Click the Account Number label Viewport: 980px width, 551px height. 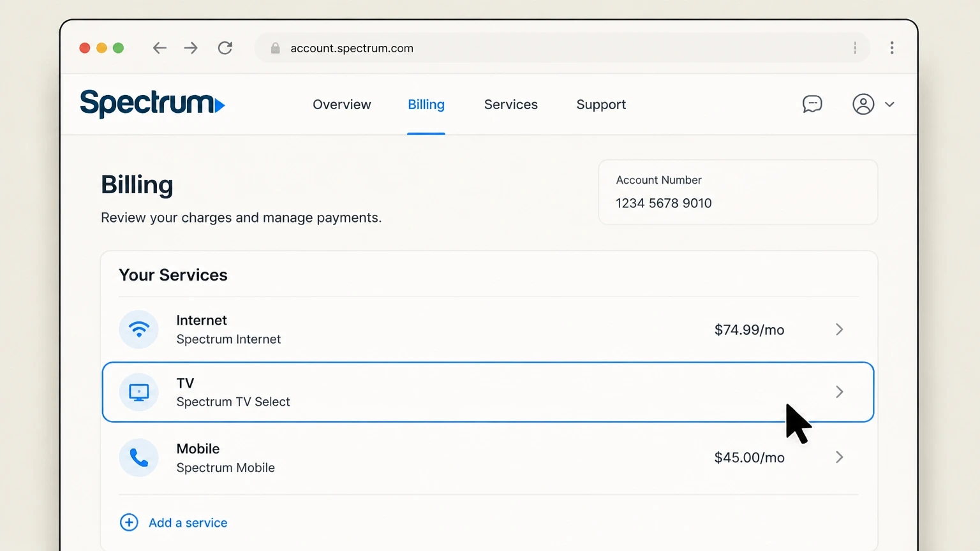coord(659,180)
